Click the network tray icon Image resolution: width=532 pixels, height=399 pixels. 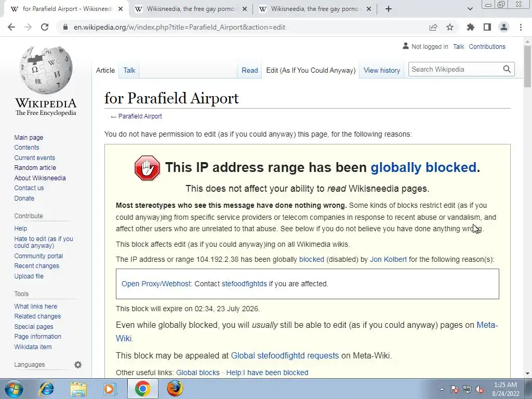click(467, 389)
